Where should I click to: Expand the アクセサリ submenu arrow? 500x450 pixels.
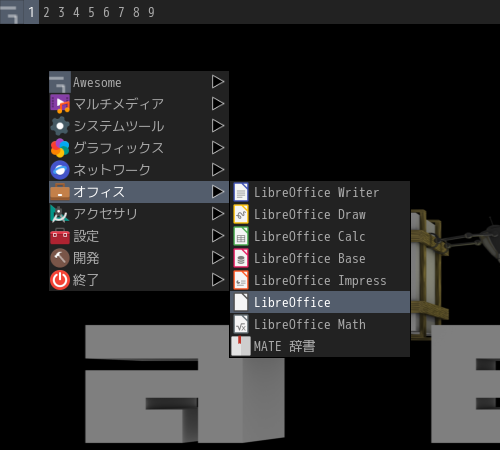click(x=218, y=214)
